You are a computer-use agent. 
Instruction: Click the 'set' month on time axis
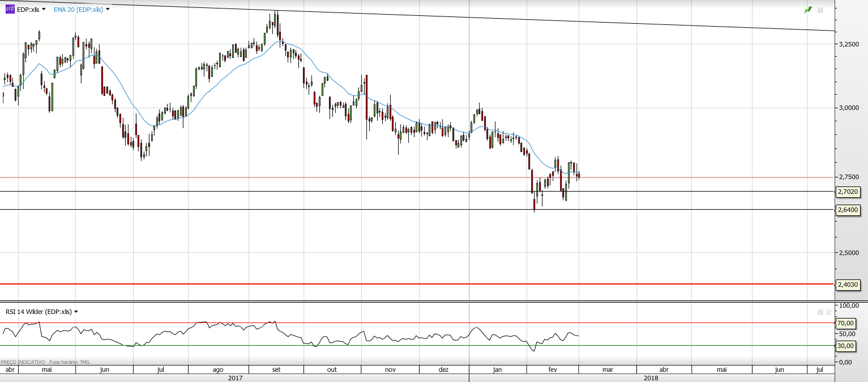pos(276,370)
